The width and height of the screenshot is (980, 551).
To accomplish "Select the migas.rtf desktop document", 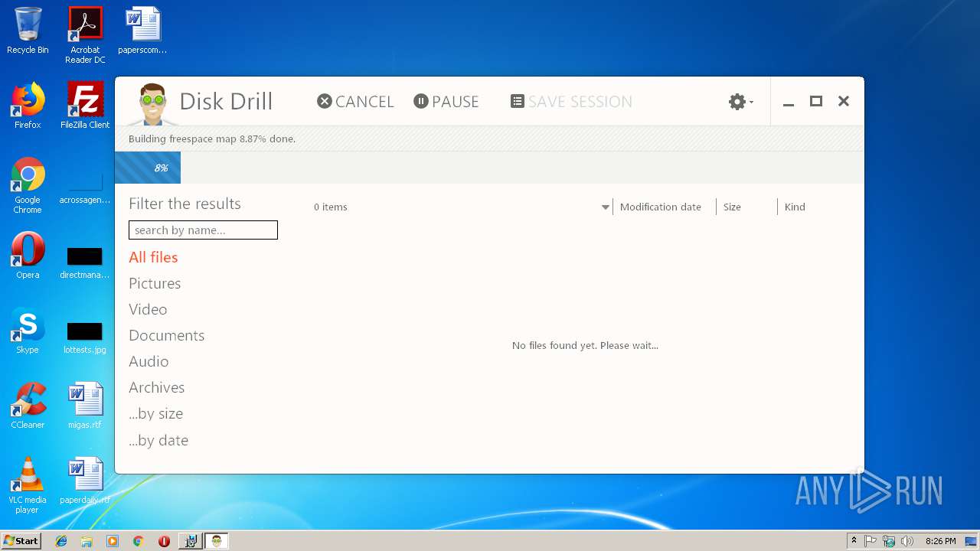I will pos(85,406).
